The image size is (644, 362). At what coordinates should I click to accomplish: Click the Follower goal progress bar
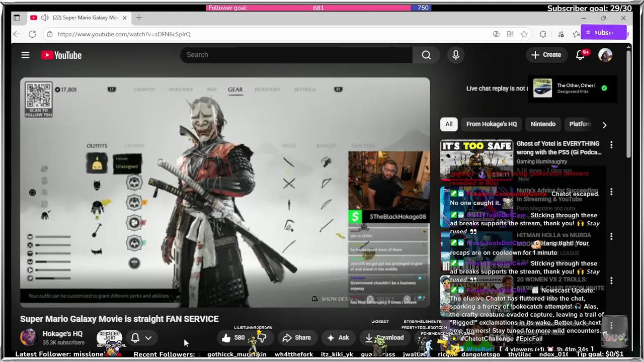pyautogui.click(x=318, y=8)
